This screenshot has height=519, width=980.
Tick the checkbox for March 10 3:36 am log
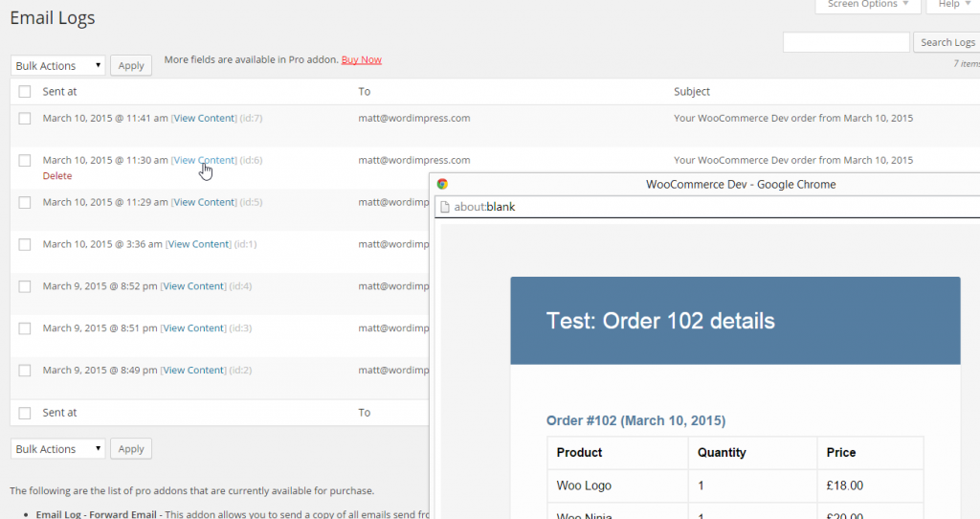(25, 244)
